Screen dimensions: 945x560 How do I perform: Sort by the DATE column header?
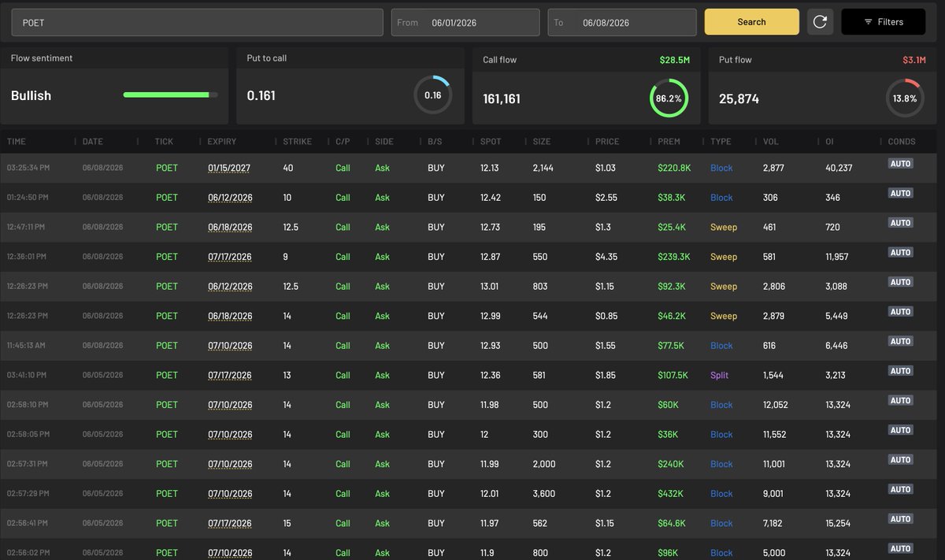point(92,142)
